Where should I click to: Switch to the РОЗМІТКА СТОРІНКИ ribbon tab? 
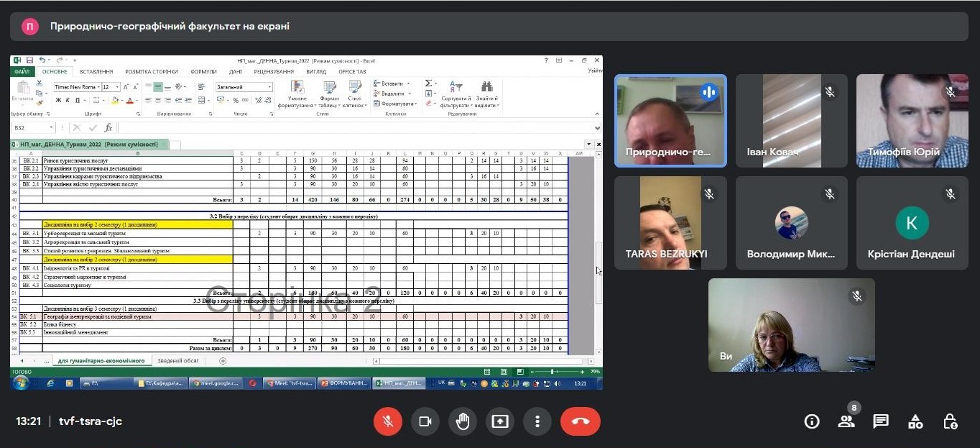(x=152, y=72)
